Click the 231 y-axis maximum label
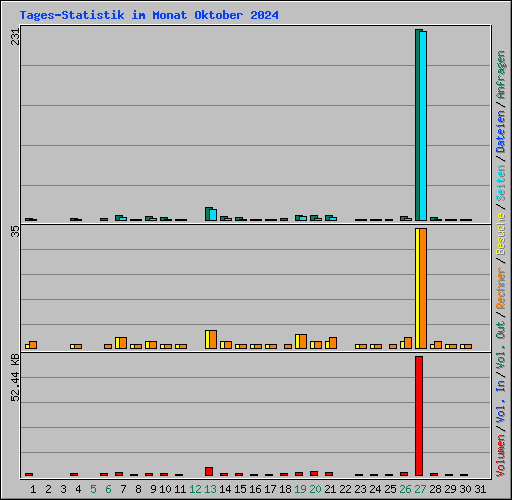The width and height of the screenshot is (512, 500). pos(15,37)
